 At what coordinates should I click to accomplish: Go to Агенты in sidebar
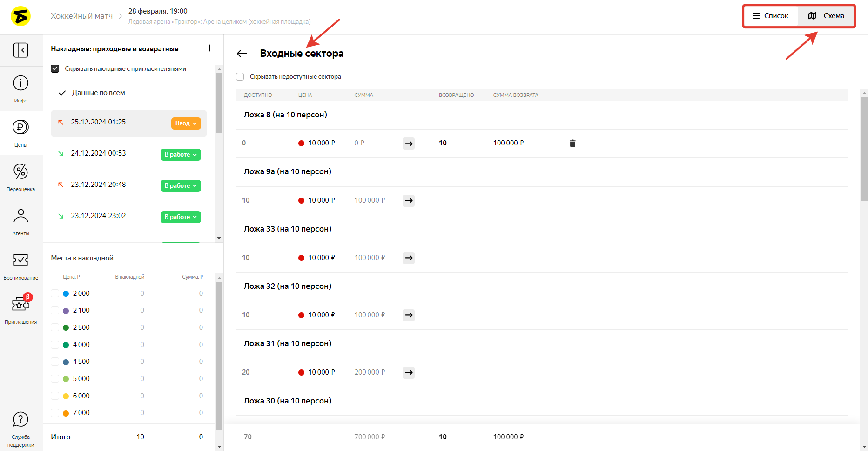(20, 221)
